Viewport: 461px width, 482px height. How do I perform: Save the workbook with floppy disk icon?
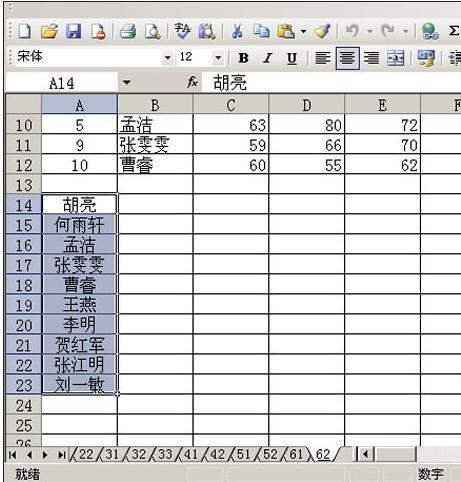(74, 32)
